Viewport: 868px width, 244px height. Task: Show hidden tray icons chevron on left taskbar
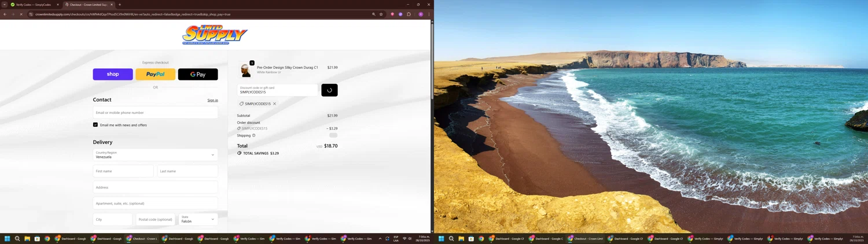380,238
